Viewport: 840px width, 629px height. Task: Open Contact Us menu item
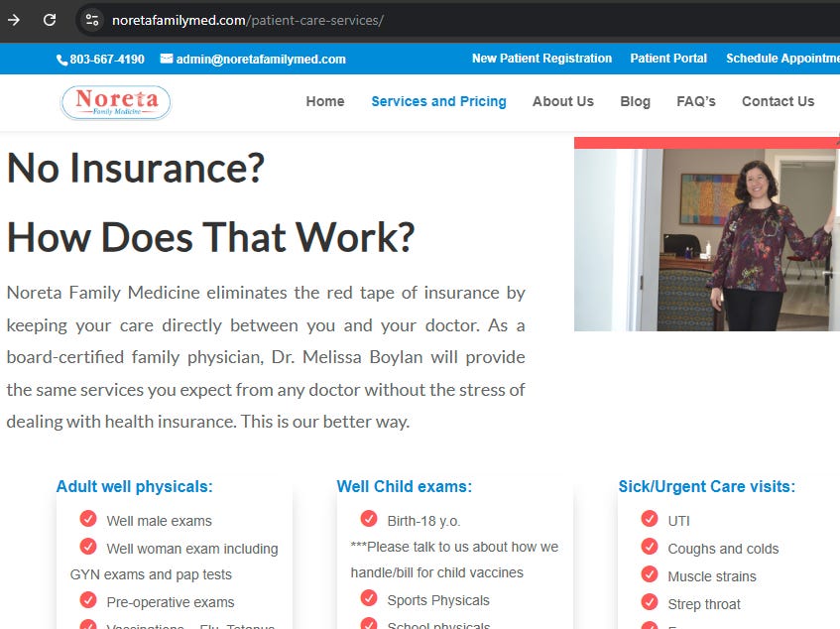778,101
